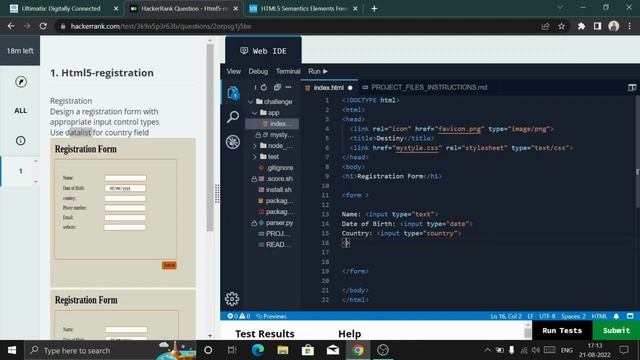Open File Explorer from the taskbar
The image size is (640, 360).
283,350
